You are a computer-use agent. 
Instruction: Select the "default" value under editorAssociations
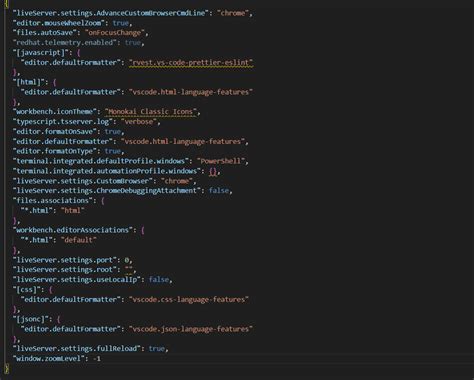[79, 240]
